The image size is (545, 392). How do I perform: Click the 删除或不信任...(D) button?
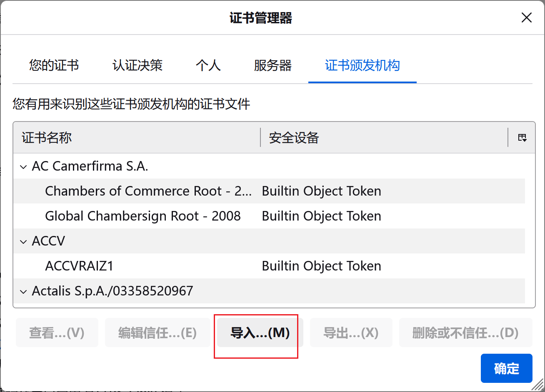(x=465, y=333)
